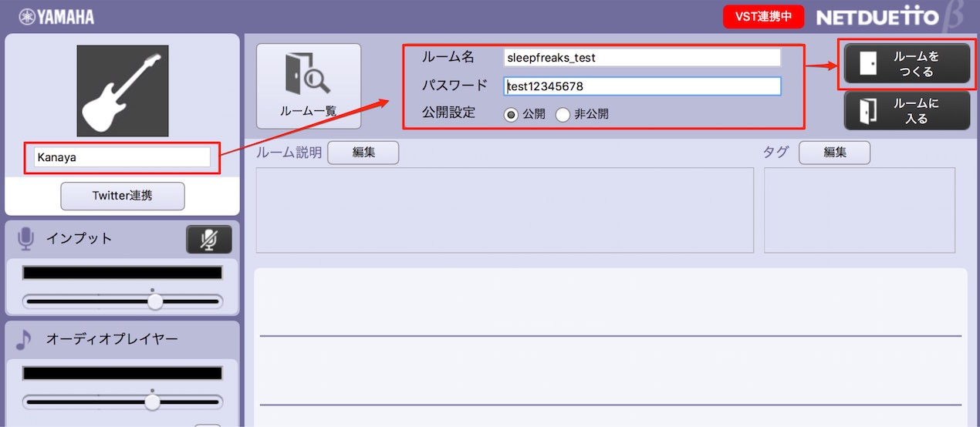Click the ルームをつくる create room button
This screenshot has height=427, width=980.
907,63
